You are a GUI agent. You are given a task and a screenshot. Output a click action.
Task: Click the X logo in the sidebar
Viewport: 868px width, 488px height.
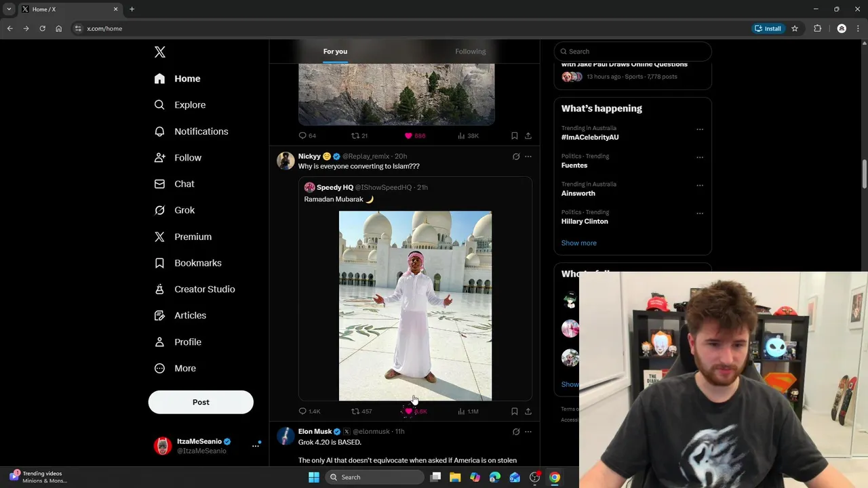(x=160, y=52)
